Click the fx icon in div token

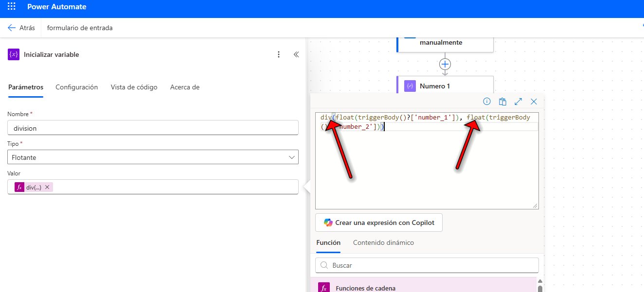(x=20, y=187)
